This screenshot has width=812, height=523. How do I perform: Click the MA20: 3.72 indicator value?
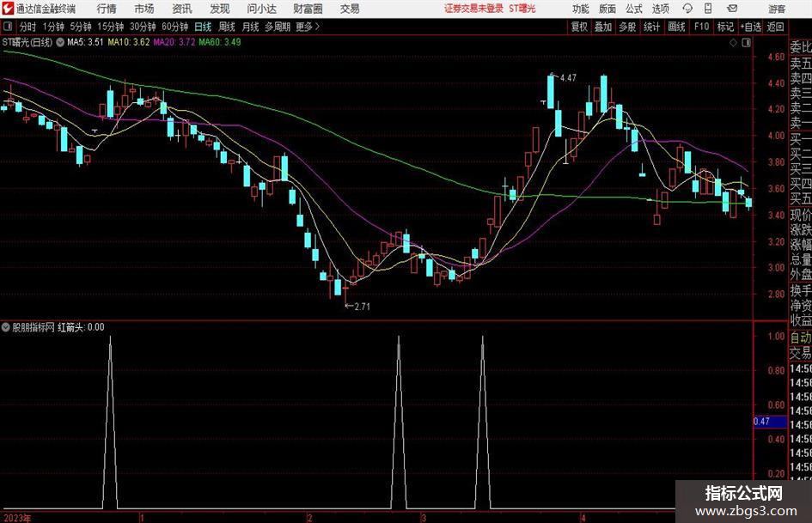click(174, 42)
